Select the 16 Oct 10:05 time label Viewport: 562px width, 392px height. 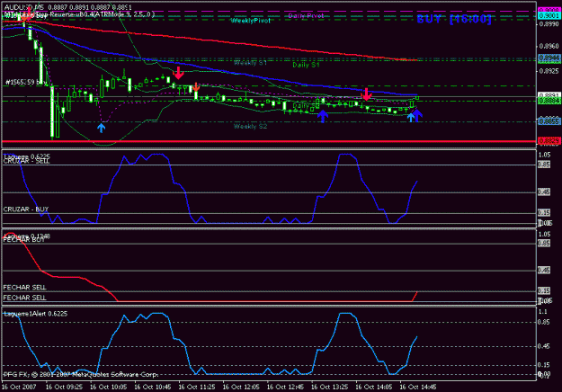pyautogui.click(x=108, y=387)
